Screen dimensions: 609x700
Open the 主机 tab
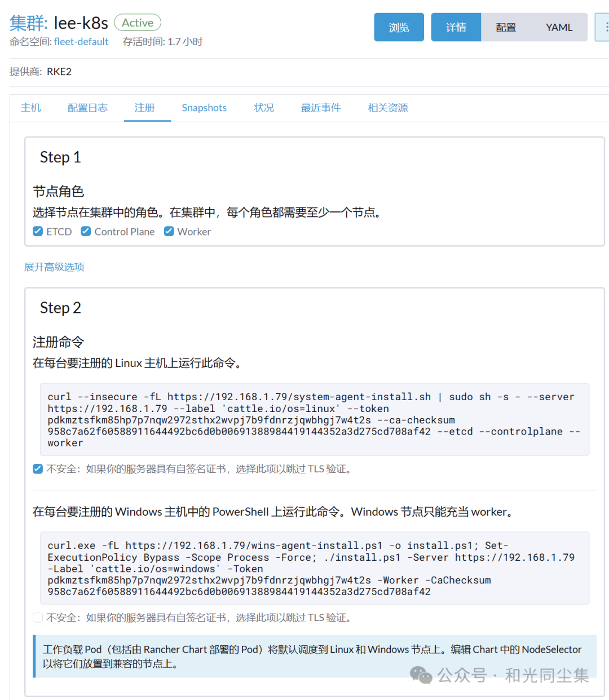[31, 108]
